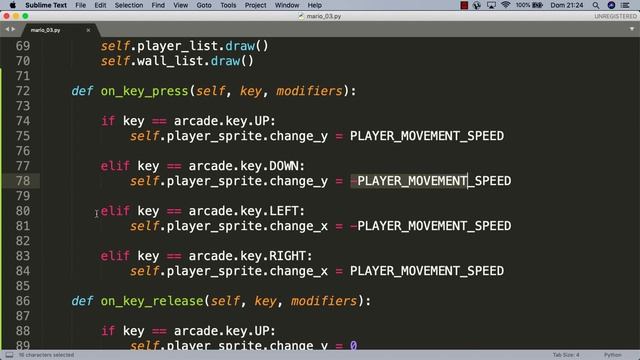
Task: Click on arcade.key.UP on line 74
Action: pos(222,121)
